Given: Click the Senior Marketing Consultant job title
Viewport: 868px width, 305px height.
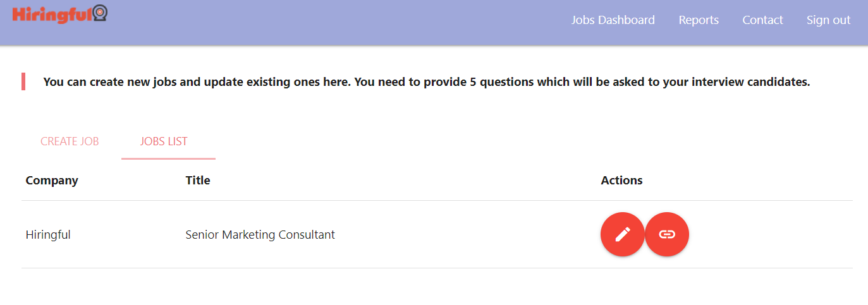Looking at the screenshot, I should click(260, 235).
